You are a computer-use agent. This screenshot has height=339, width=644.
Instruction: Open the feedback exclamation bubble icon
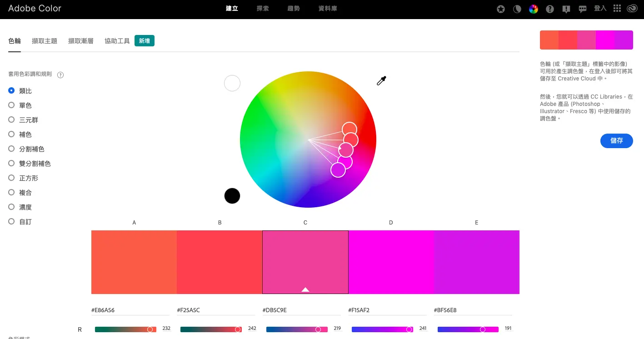tap(566, 9)
